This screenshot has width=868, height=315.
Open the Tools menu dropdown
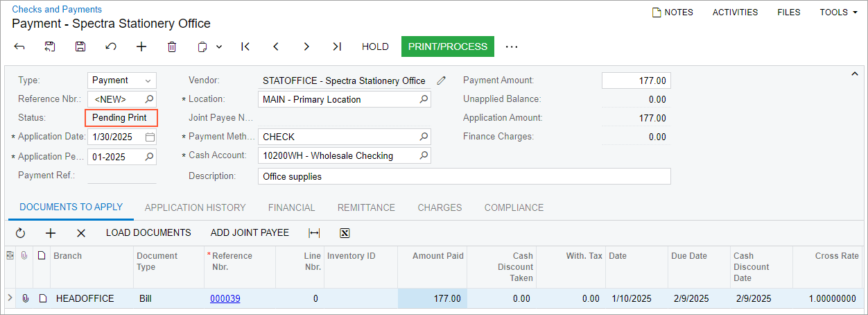[x=838, y=12]
